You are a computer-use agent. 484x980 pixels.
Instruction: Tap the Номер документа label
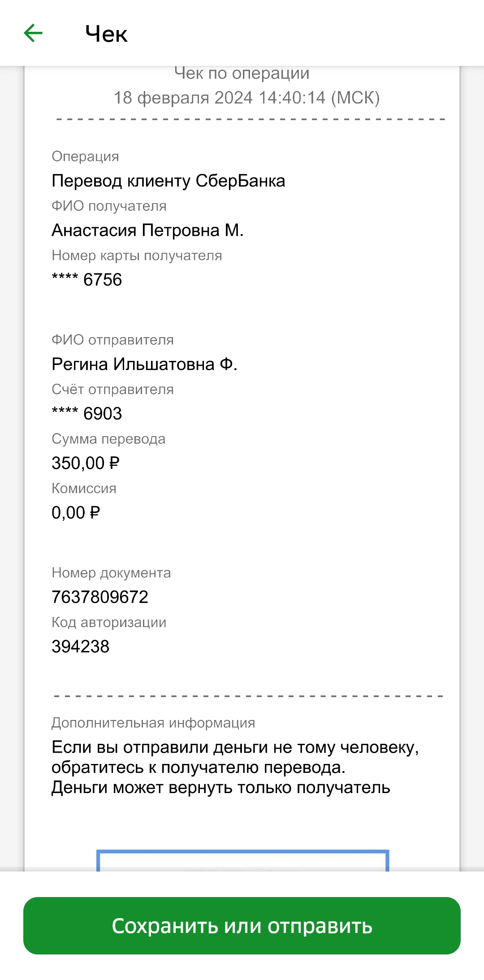(x=111, y=573)
